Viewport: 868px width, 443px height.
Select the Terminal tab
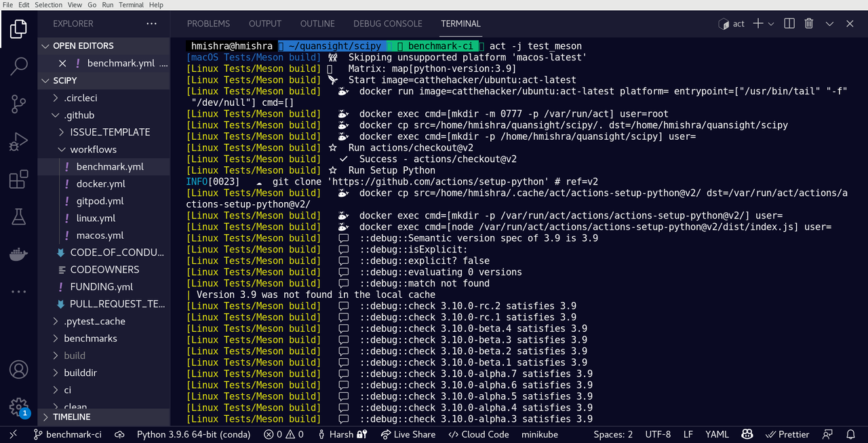460,24
